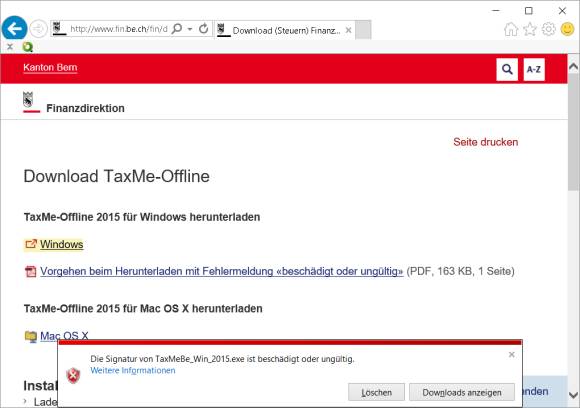
Task: Click Downloads anzeigen button
Action: coord(462,392)
